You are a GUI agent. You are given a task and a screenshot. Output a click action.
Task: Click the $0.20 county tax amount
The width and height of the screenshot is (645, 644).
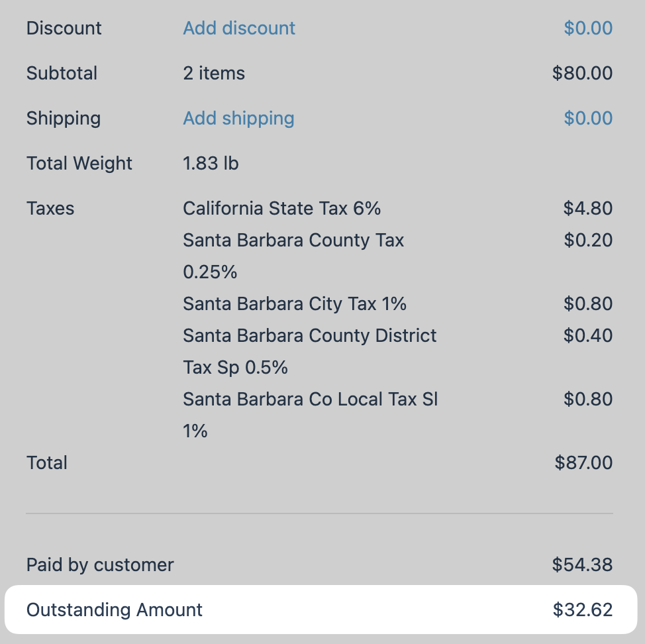coord(588,240)
